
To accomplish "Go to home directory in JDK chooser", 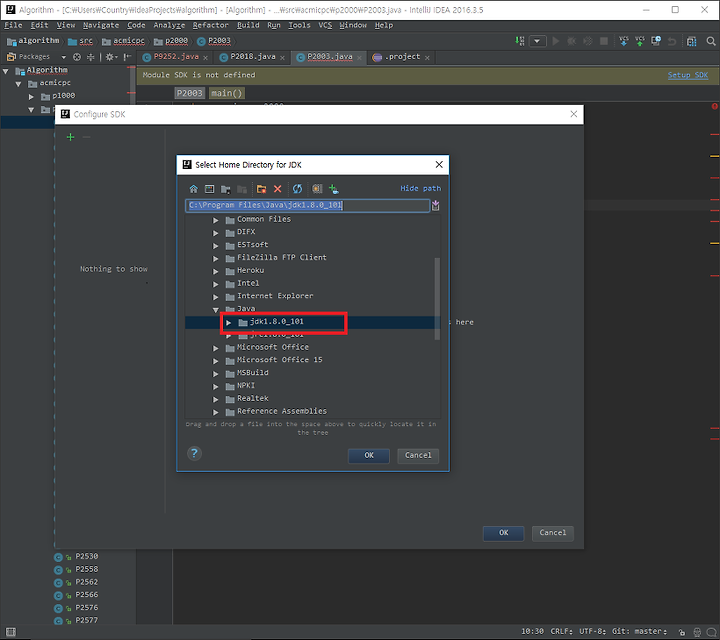I will coord(193,189).
